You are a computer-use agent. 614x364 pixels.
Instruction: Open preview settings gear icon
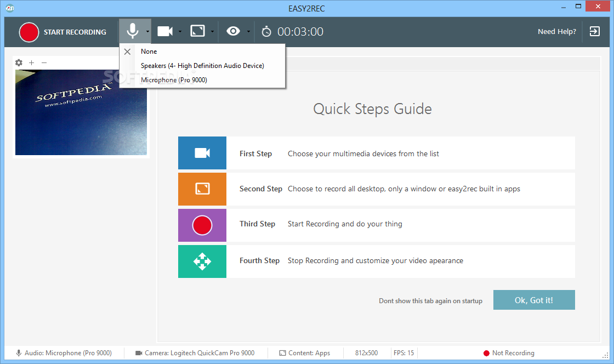coord(19,62)
